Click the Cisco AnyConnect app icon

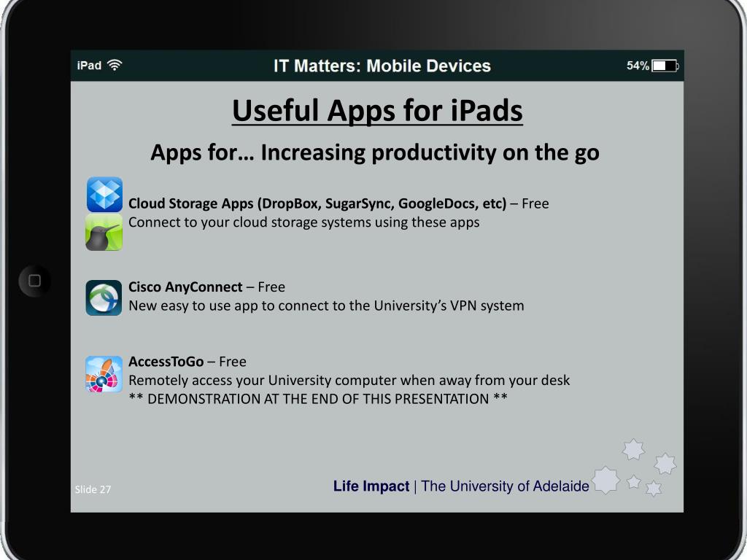pos(104,297)
